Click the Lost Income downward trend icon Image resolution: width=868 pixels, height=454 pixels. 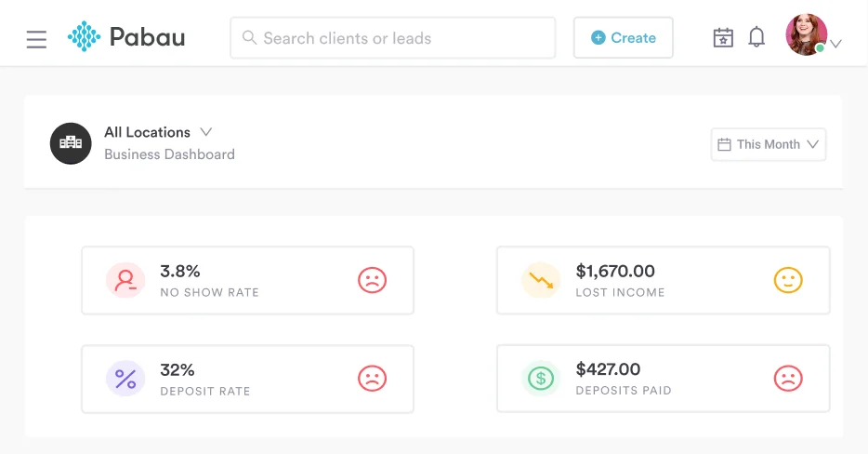(540, 280)
